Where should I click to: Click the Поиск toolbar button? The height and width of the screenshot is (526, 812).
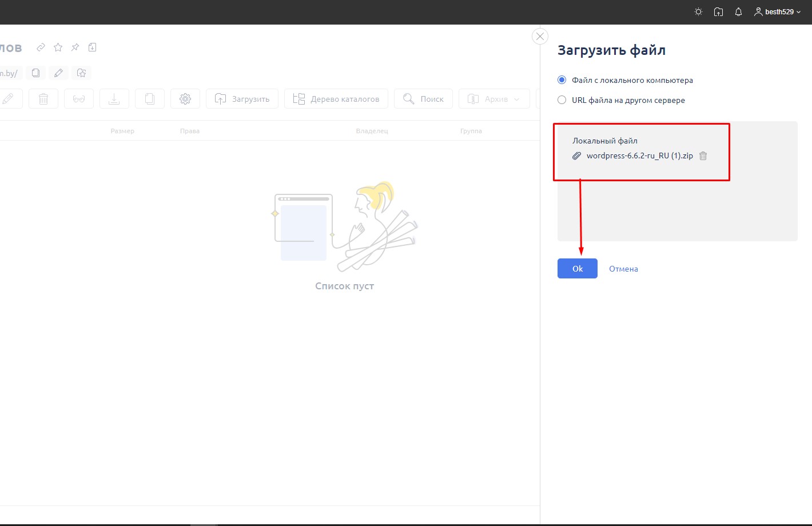[x=423, y=99]
